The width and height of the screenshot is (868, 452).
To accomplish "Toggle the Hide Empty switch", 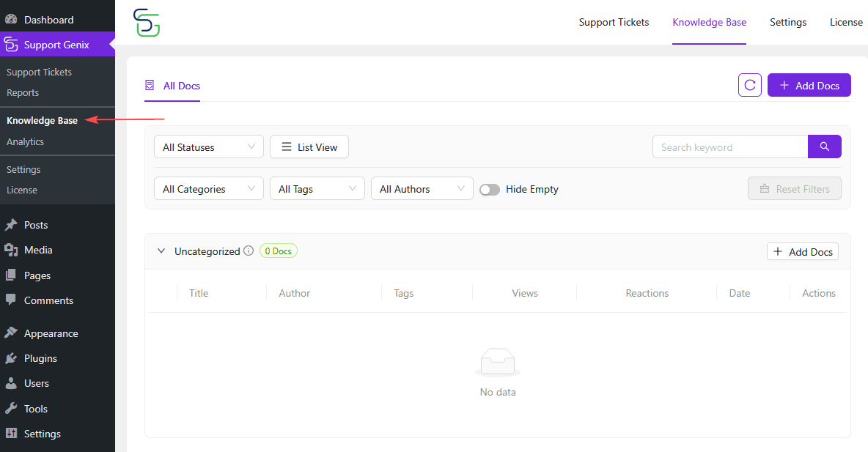I will (x=490, y=189).
